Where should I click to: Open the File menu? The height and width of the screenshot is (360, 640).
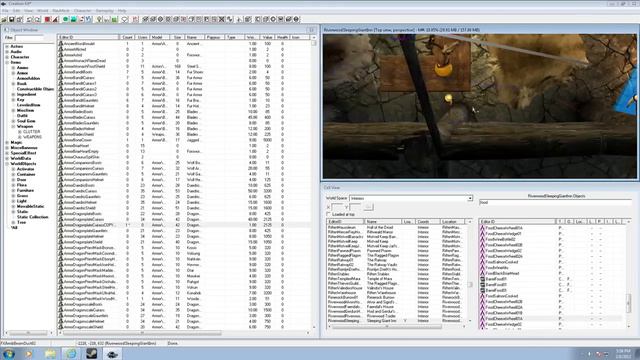click(x=5, y=11)
